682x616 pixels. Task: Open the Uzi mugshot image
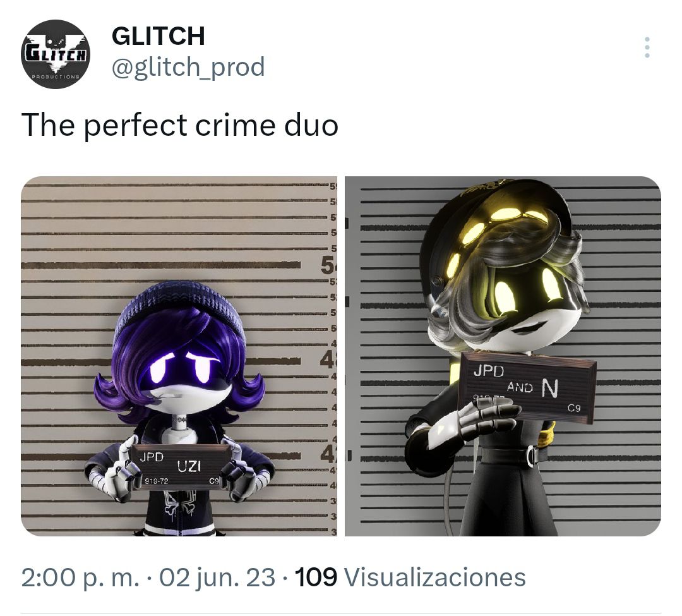click(179, 356)
